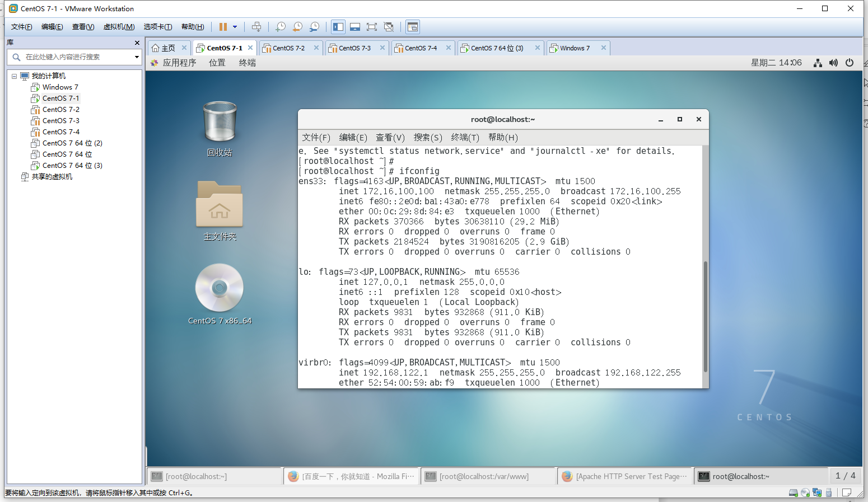Pause the virtual machine with the suspend button

(x=223, y=27)
